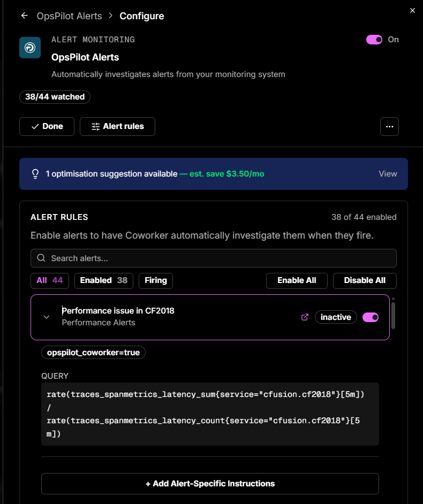Click the Performance issue in CF2018 title
This screenshot has width=423, height=504.
118,311
